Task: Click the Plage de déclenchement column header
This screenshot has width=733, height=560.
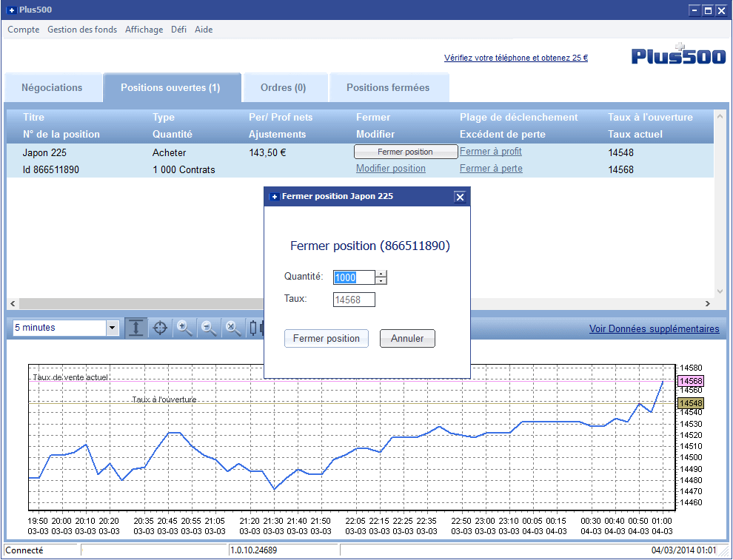Action: pyautogui.click(x=518, y=117)
